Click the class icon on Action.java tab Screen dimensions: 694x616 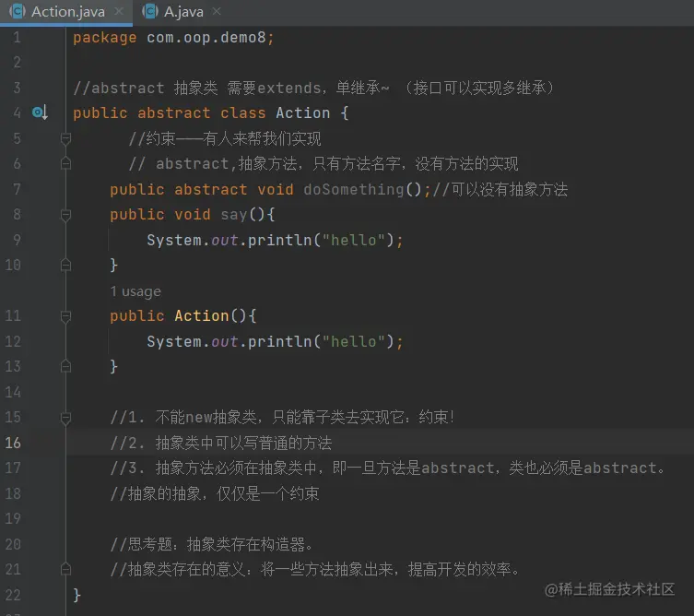pyautogui.click(x=17, y=11)
